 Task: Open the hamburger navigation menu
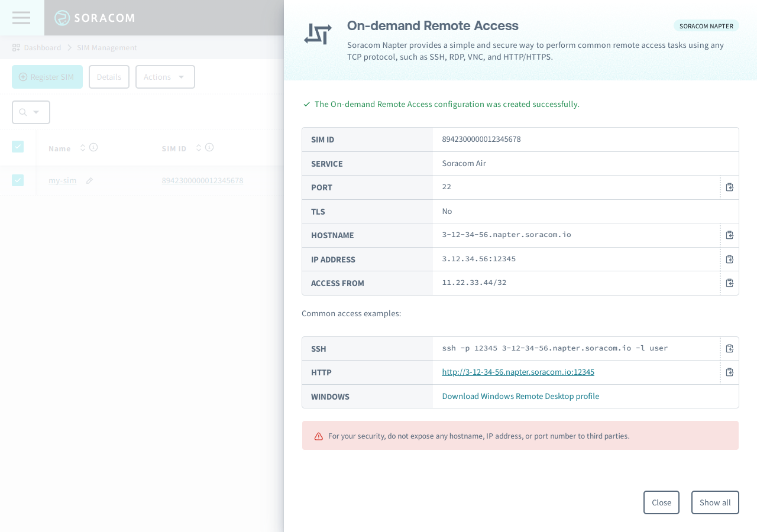[21, 18]
